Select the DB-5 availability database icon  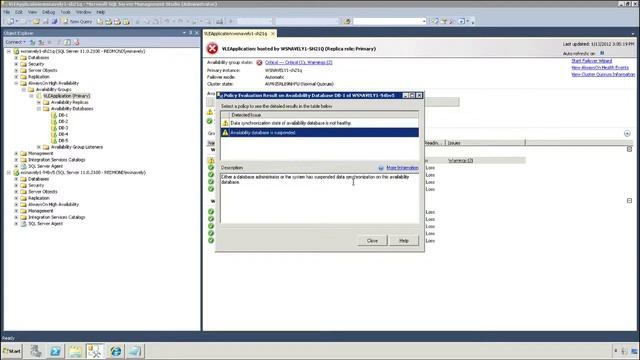[x=54, y=140]
